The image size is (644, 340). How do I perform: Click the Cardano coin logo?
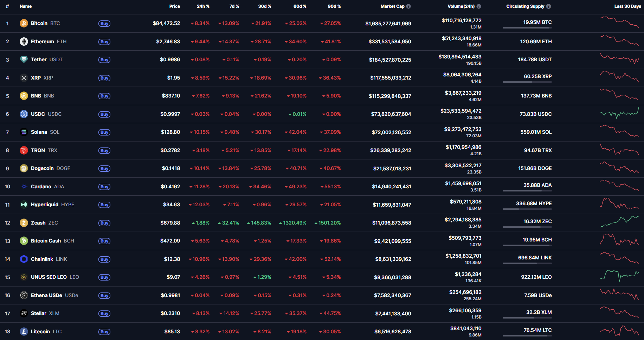24,187
